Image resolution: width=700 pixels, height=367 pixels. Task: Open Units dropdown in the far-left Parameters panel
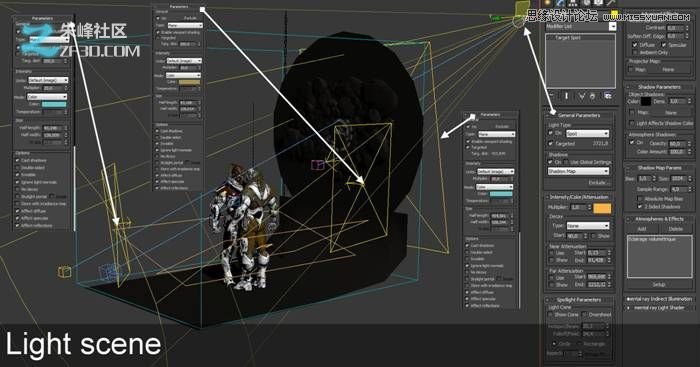coord(48,80)
